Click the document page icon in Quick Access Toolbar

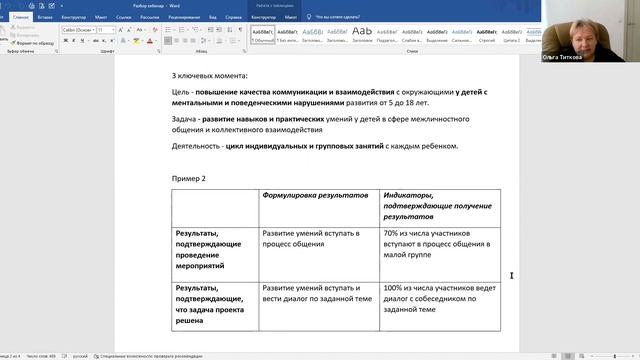tap(42, 6)
